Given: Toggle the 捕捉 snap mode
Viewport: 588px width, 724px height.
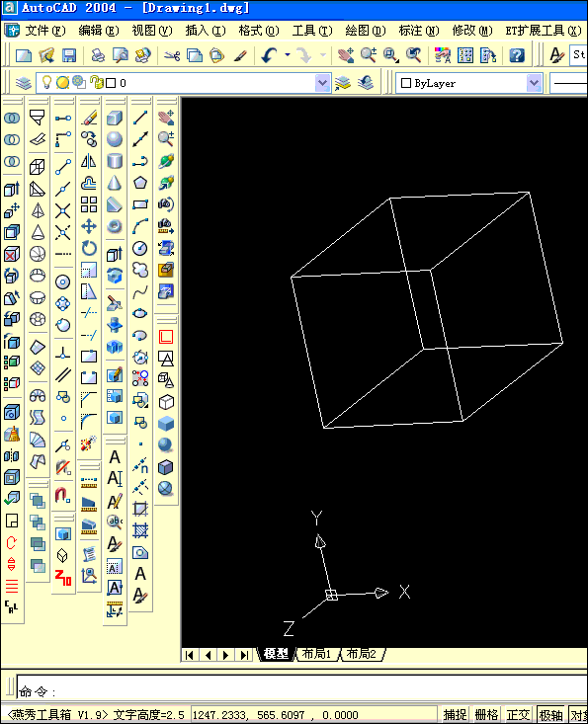Looking at the screenshot, I should click(x=455, y=715).
